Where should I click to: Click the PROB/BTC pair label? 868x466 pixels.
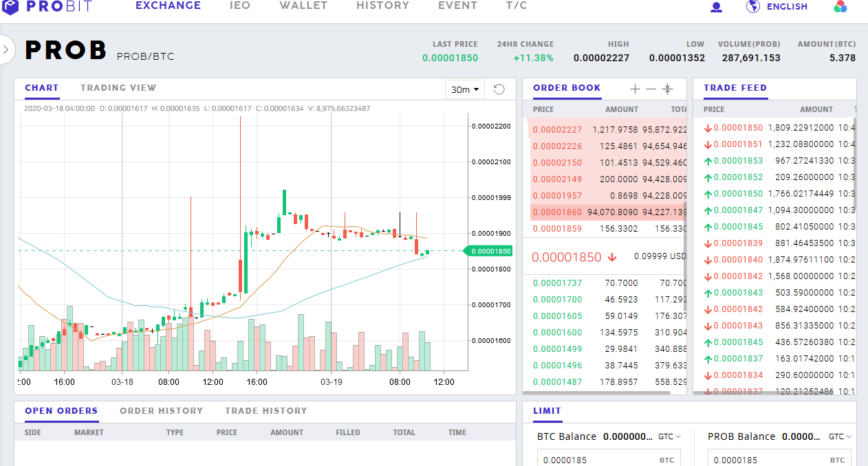[x=145, y=56]
